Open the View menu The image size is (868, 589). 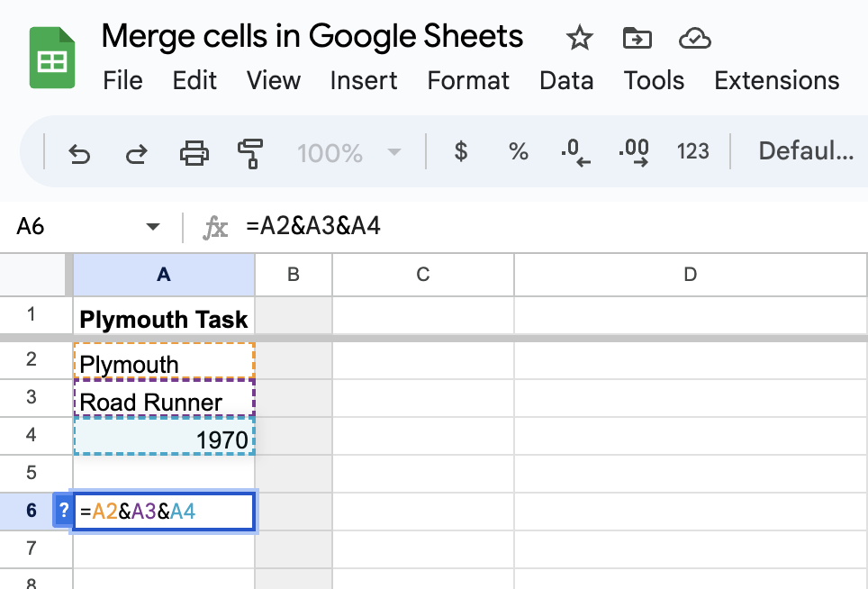(x=274, y=81)
